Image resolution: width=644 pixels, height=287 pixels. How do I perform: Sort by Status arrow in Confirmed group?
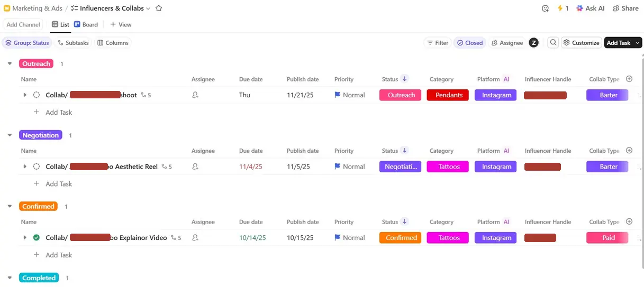[405, 221]
